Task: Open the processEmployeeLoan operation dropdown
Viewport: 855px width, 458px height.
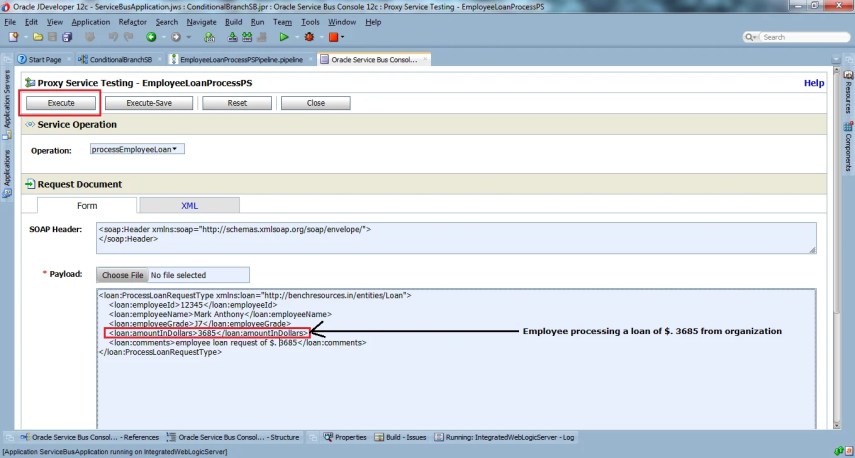Action: (x=137, y=149)
